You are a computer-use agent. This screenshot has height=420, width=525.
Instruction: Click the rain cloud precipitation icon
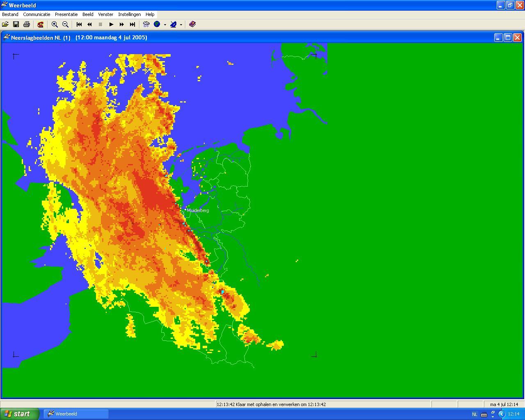click(146, 25)
